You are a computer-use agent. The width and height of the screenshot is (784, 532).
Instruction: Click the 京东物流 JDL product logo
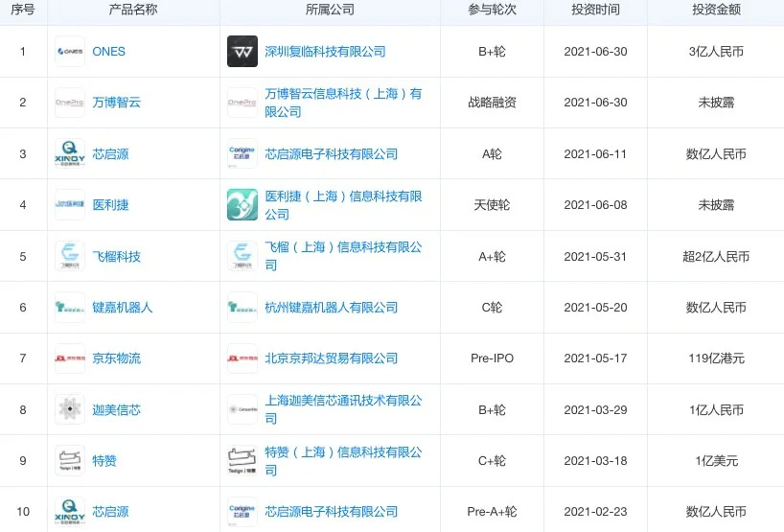point(70,358)
